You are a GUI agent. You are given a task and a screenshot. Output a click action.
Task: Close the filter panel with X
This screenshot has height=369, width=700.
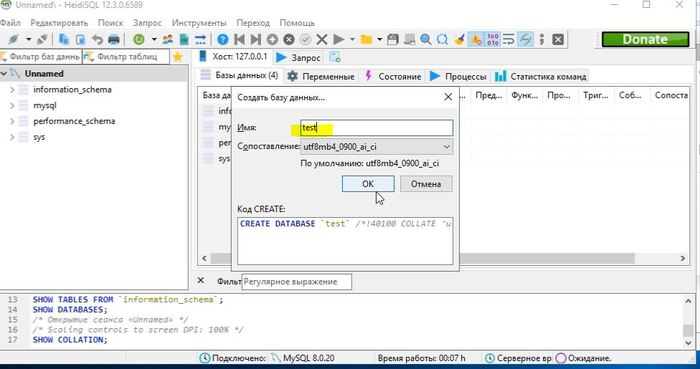click(x=200, y=280)
